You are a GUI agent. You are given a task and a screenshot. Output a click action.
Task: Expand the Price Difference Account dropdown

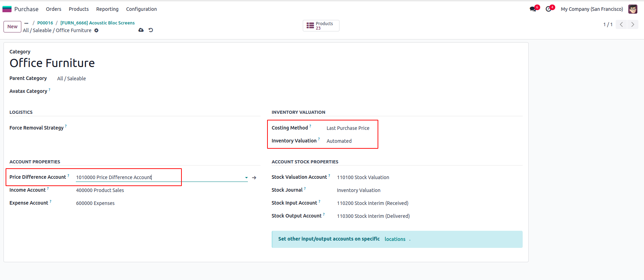(x=246, y=178)
